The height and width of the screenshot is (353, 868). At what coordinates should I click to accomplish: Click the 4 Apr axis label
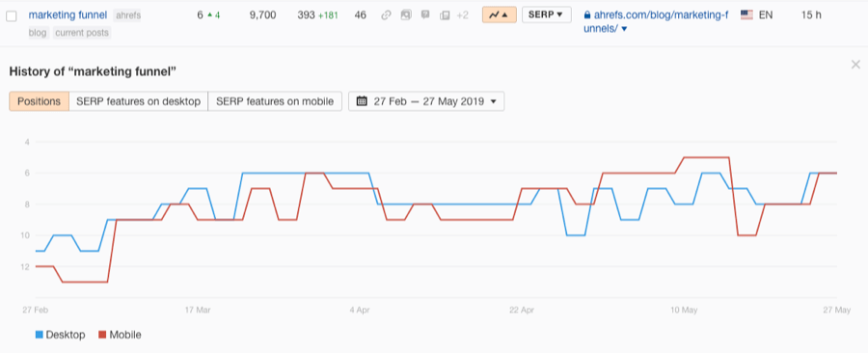coord(360,311)
